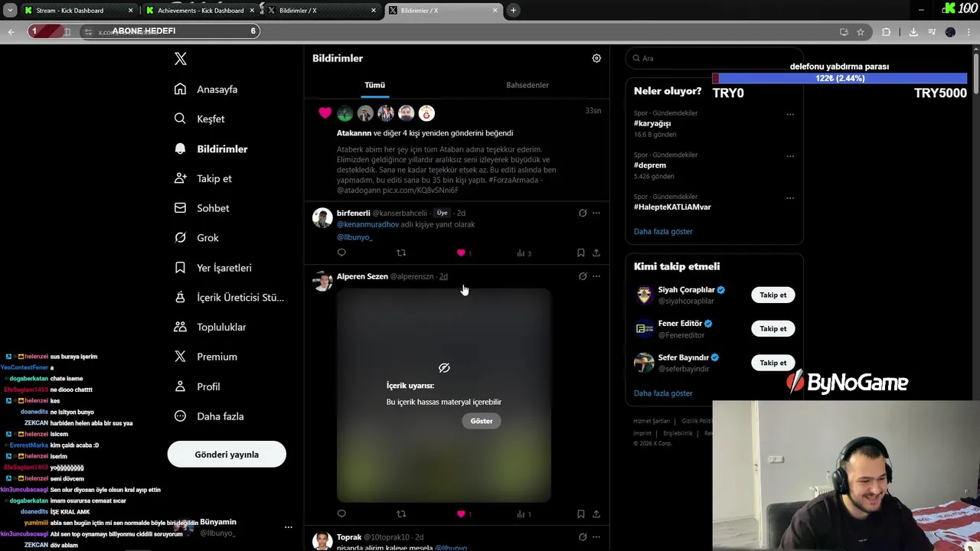Repost Alperen Sezen's post

pyautogui.click(x=401, y=514)
